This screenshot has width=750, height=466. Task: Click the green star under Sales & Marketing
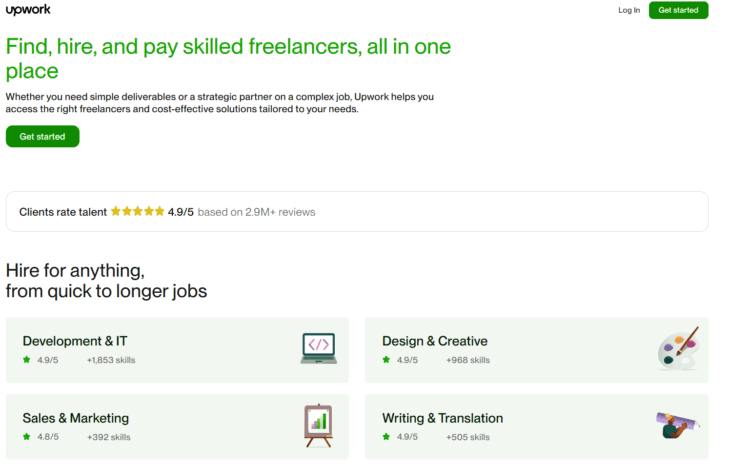click(27, 437)
